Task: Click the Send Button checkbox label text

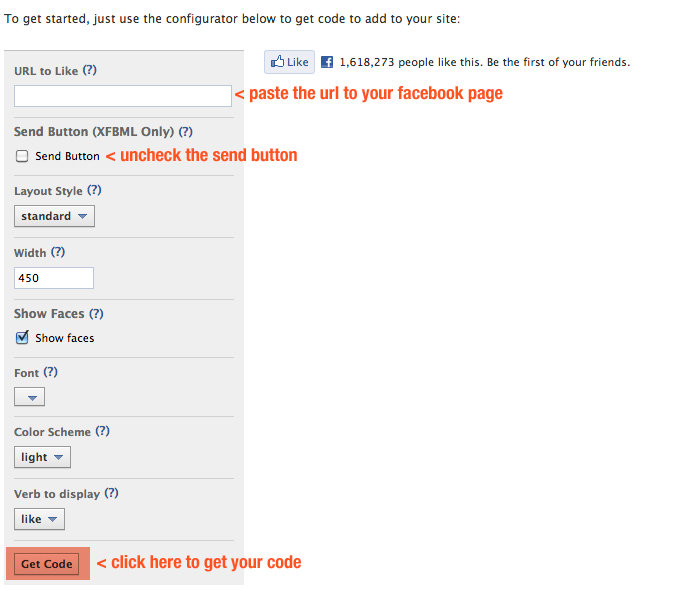Action: click(67, 156)
